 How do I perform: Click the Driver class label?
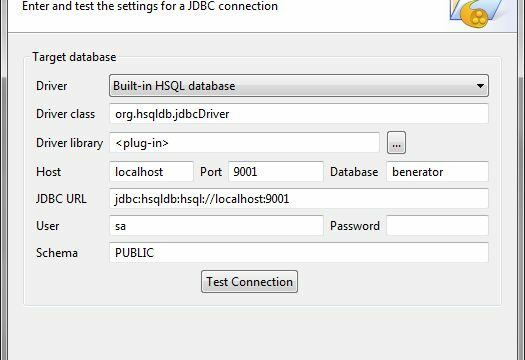66,114
